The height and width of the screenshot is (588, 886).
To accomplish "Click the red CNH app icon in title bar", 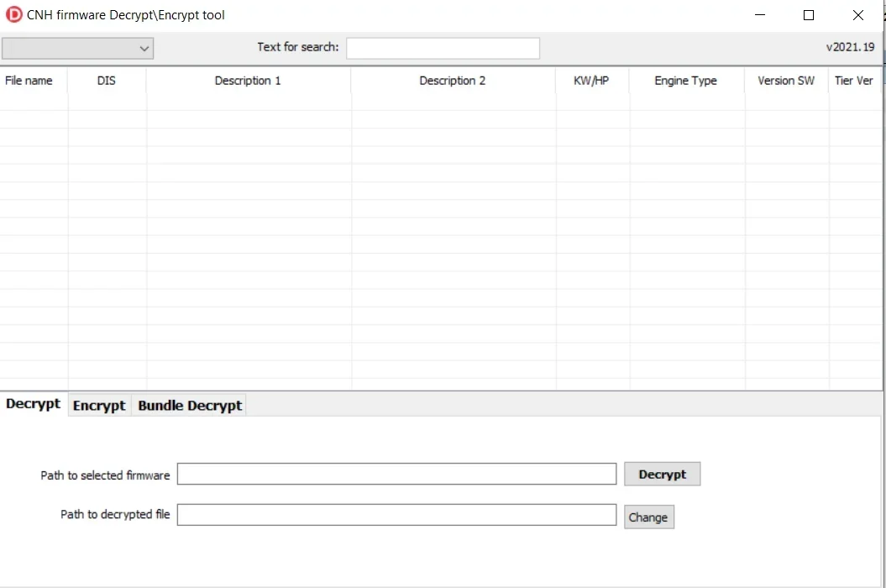I will pyautogui.click(x=14, y=14).
